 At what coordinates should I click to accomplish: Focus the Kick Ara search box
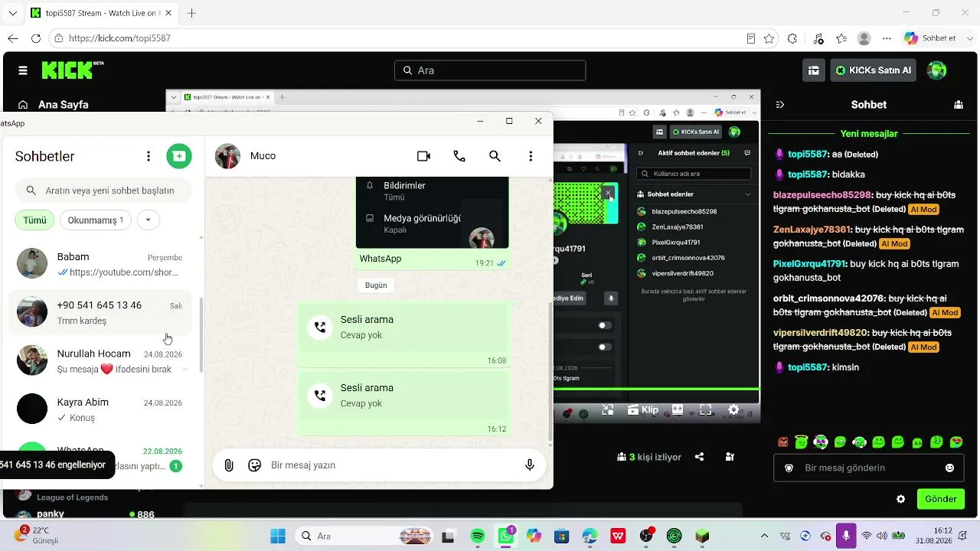tap(490, 70)
